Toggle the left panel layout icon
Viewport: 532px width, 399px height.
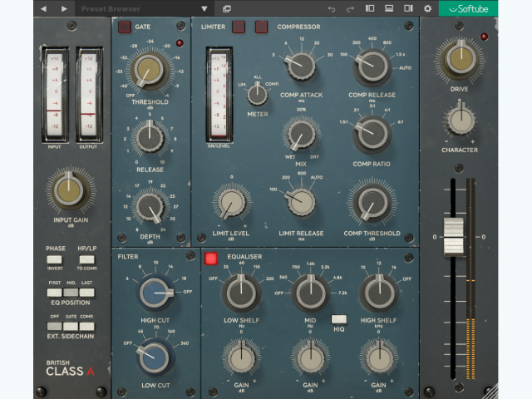click(x=370, y=8)
